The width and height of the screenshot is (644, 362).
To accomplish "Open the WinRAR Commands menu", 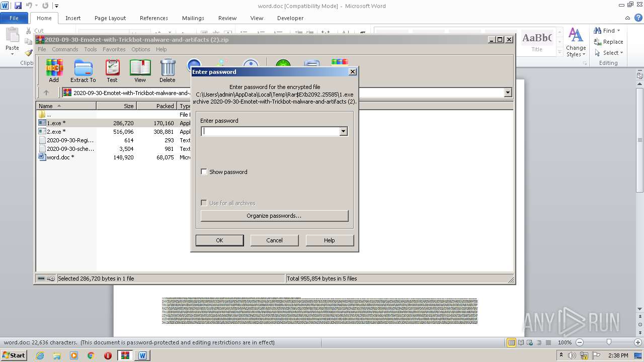I will (x=65, y=49).
